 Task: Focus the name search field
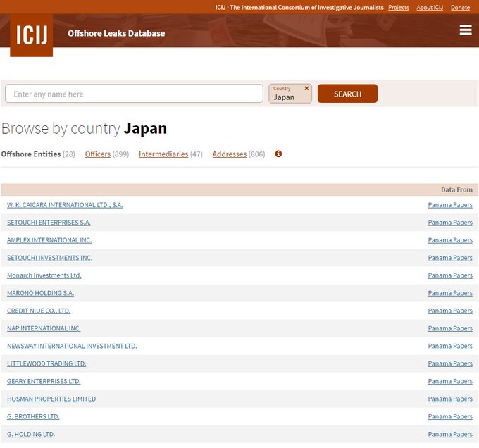134,94
